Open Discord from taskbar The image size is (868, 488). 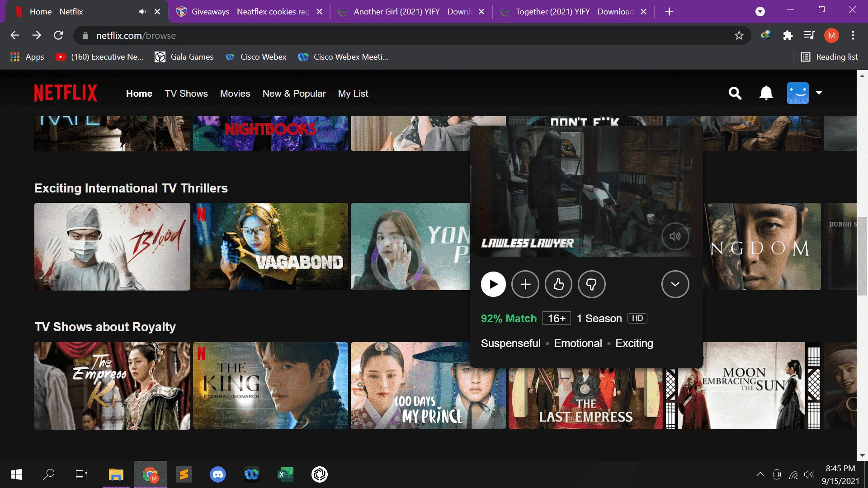(218, 474)
